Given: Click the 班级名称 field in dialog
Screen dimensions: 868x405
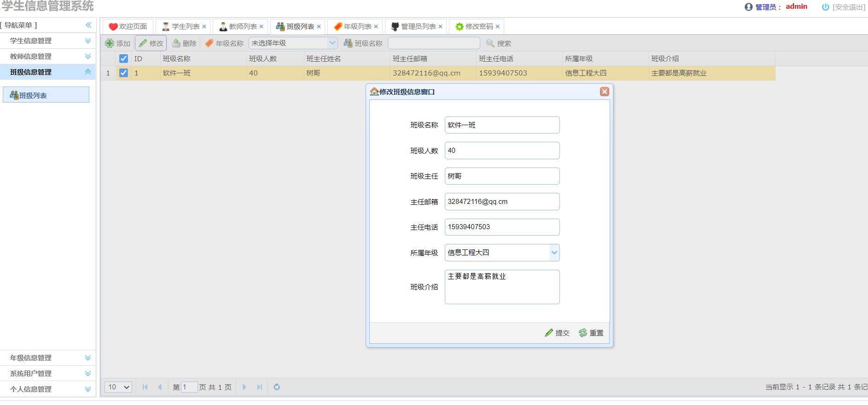Looking at the screenshot, I should (x=502, y=125).
